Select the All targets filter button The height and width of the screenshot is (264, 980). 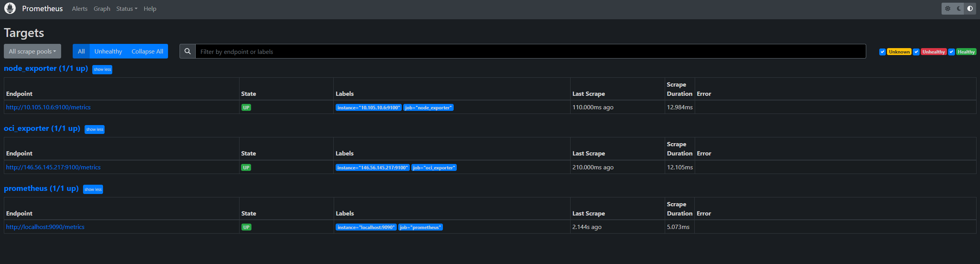[x=81, y=51]
